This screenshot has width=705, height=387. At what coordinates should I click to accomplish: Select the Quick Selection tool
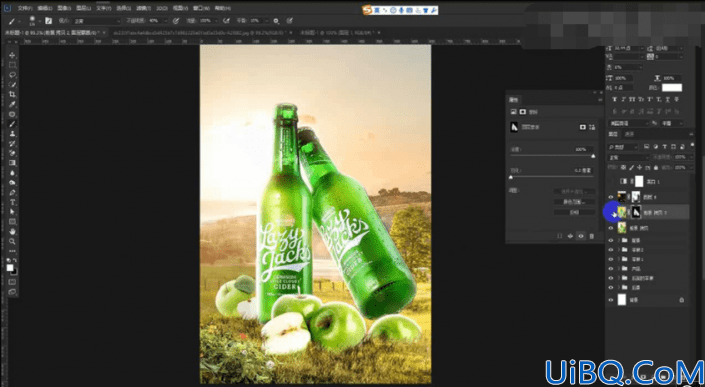[13, 85]
